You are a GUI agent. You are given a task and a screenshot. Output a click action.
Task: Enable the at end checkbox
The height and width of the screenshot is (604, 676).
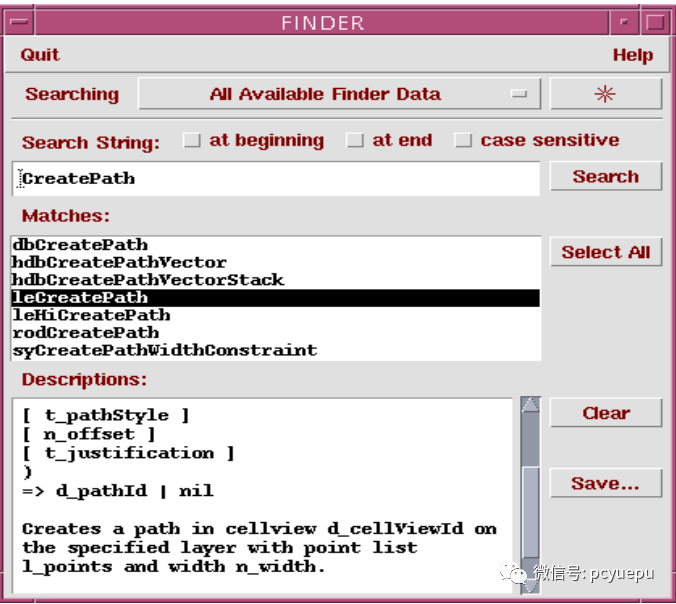[355, 140]
